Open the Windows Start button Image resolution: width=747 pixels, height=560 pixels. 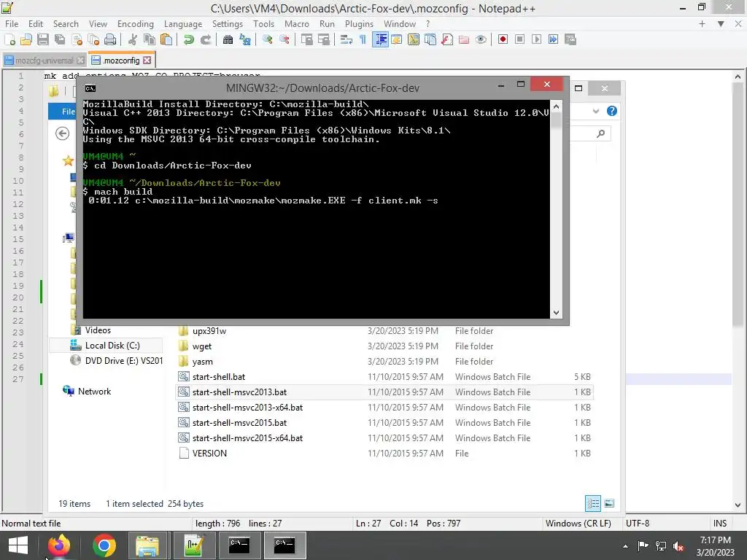click(x=18, y=545)
